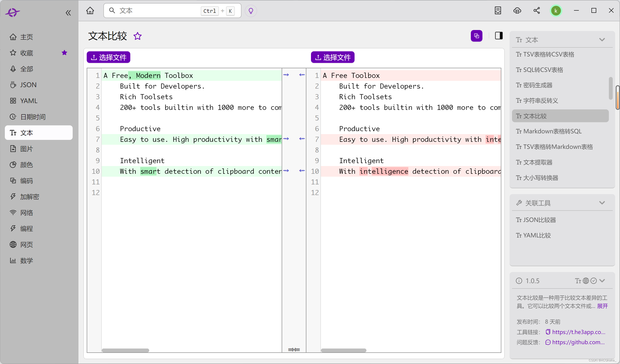Click the lightbulb suggestion icon

[251, 11]
